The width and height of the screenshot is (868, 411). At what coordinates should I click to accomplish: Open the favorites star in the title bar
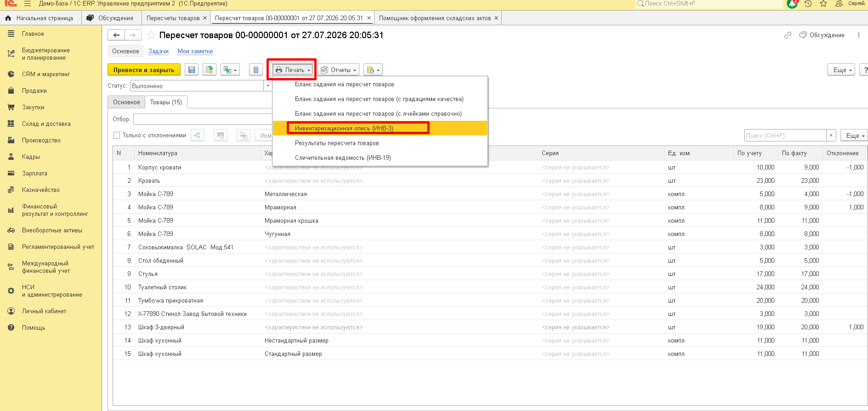tap(823, 4)
